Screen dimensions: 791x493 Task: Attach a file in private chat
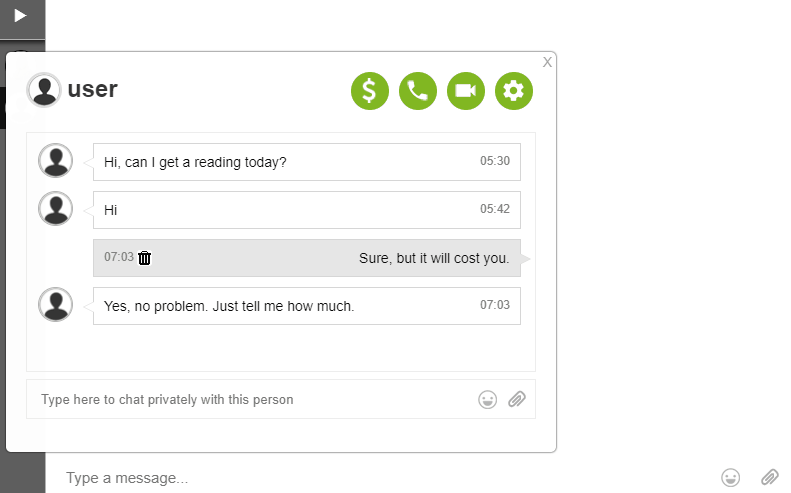[x=517, y=399]
